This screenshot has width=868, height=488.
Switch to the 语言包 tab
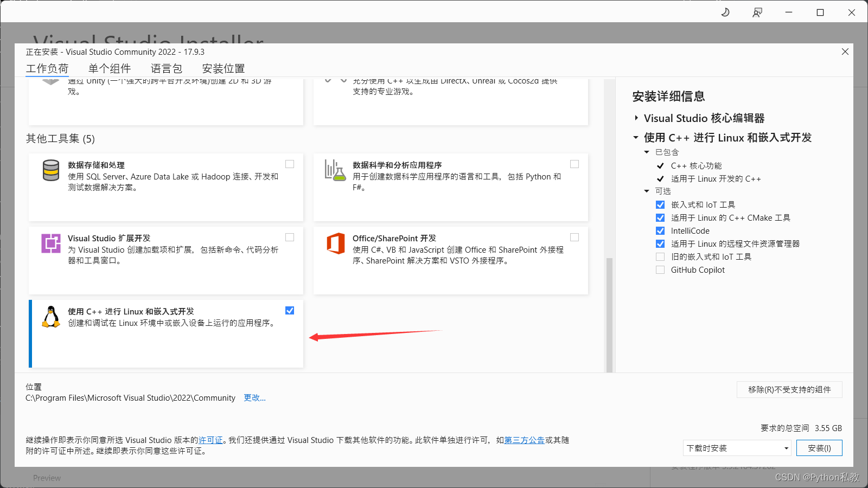tap(167, 68)
